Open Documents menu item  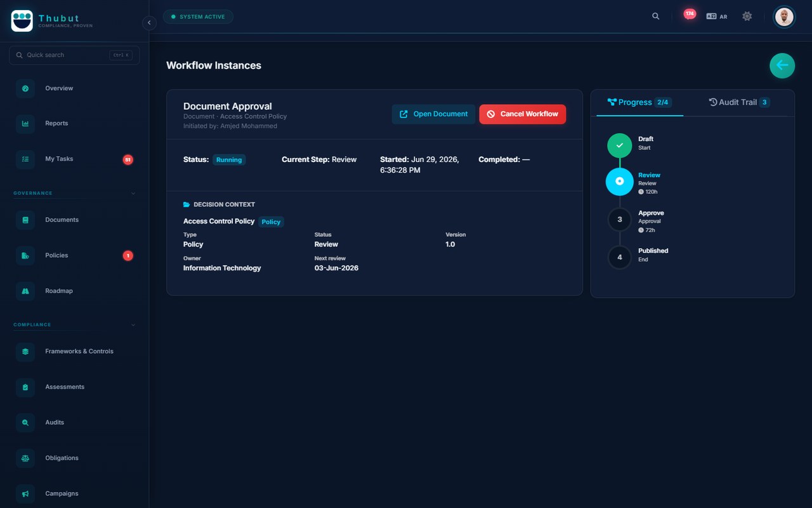(x=74, y=220)
